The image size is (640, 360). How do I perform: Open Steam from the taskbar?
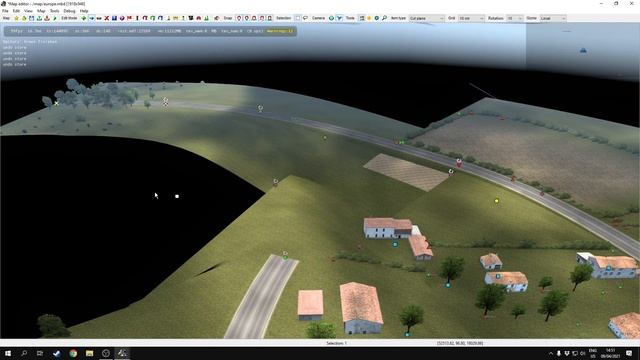[57, 353]
